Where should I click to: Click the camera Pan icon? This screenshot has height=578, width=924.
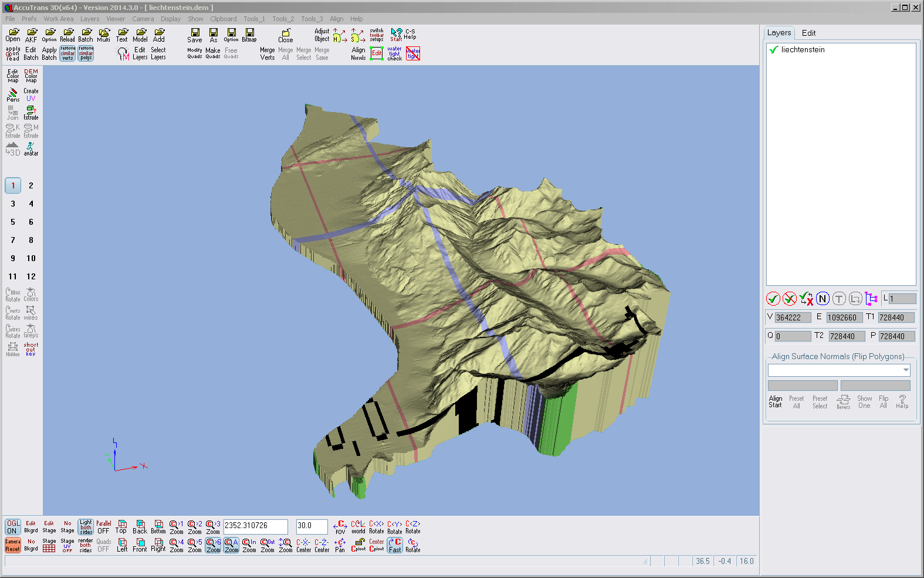[x=340, y=545]
